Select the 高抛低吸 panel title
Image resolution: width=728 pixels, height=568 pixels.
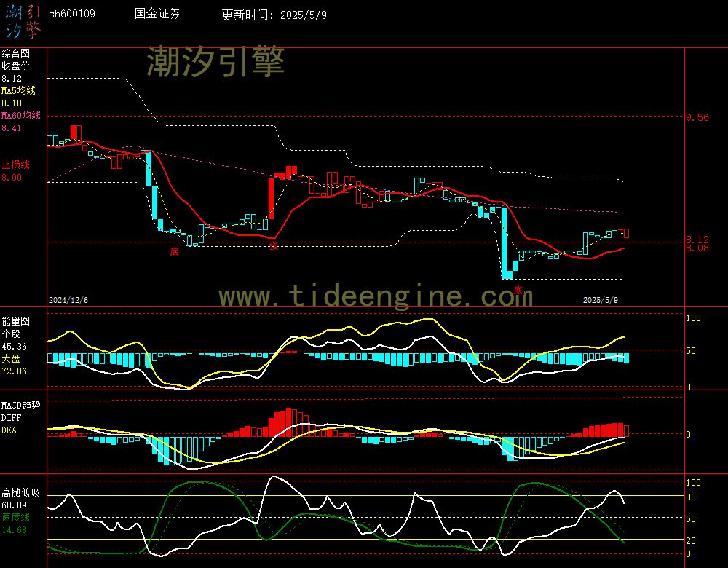(21, 492)
